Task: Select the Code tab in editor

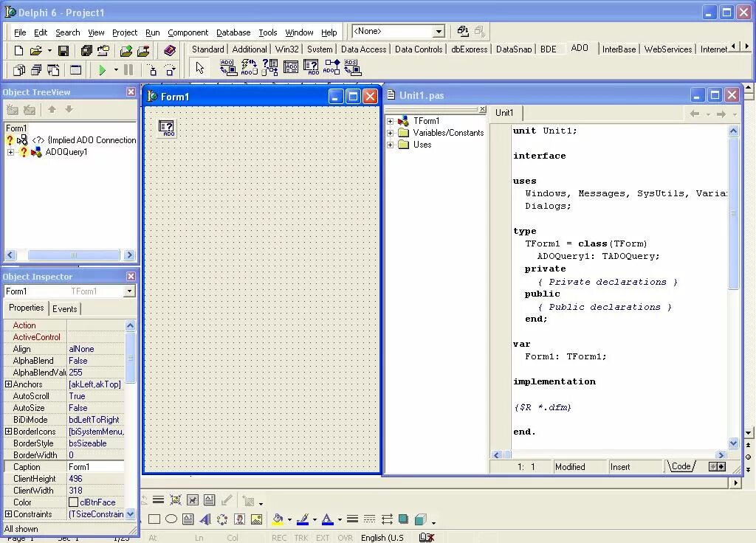Action: click(681, 466)
